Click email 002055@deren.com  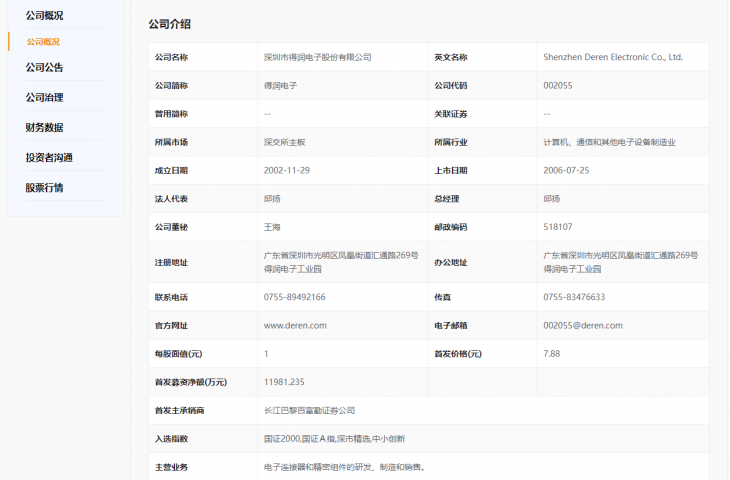[x=583, y=325]
